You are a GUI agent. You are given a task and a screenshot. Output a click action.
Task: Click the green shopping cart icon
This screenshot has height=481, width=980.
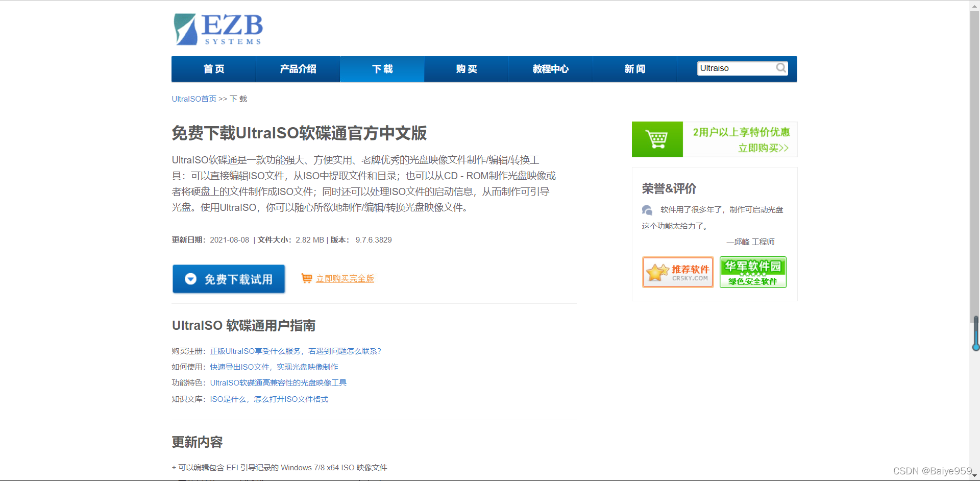point(657,139)
